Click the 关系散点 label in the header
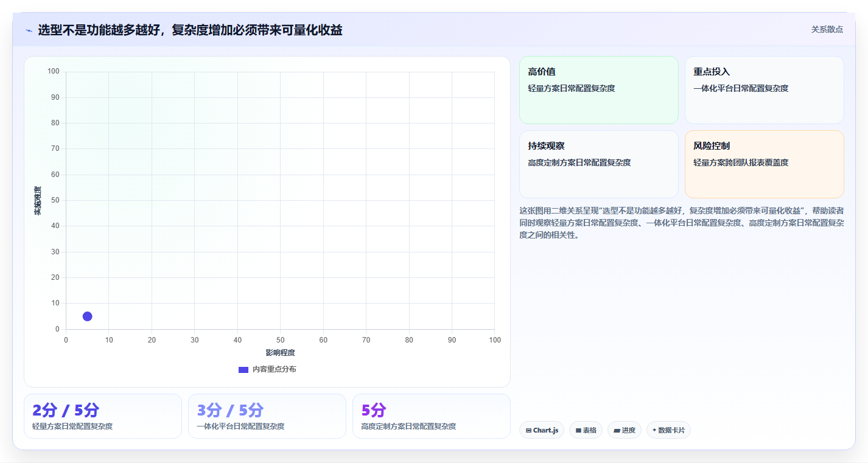 click(x=827, y=29)
